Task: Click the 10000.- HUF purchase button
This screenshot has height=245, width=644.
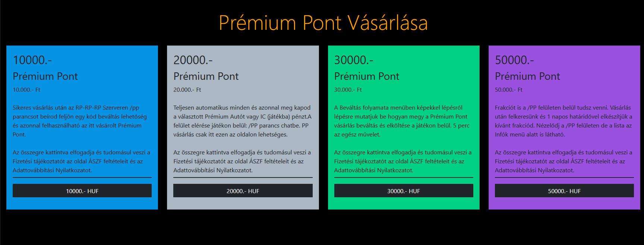Action: (x=82, y=191)
